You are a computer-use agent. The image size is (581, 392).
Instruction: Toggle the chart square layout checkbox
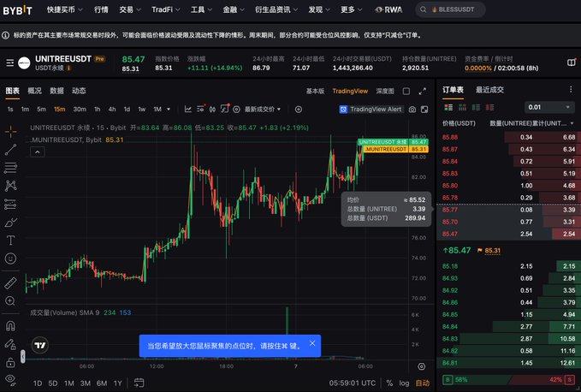pos(406,91)
